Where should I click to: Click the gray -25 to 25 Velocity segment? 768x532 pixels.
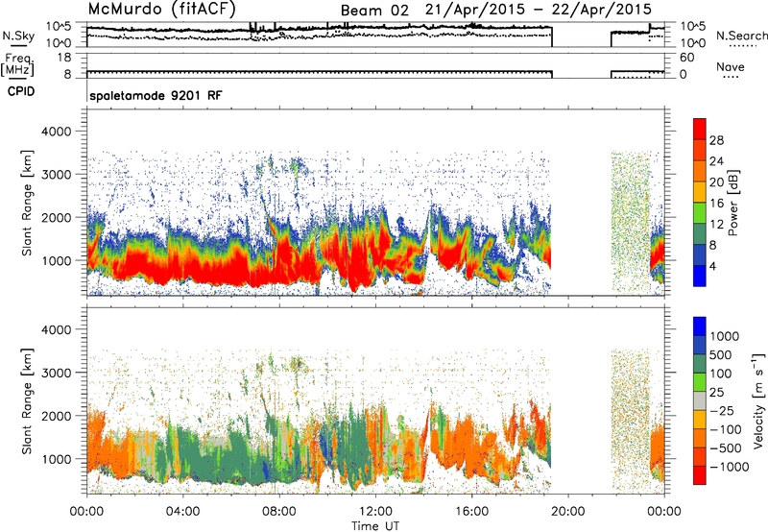pyautogui.click(x=700, y=400)
